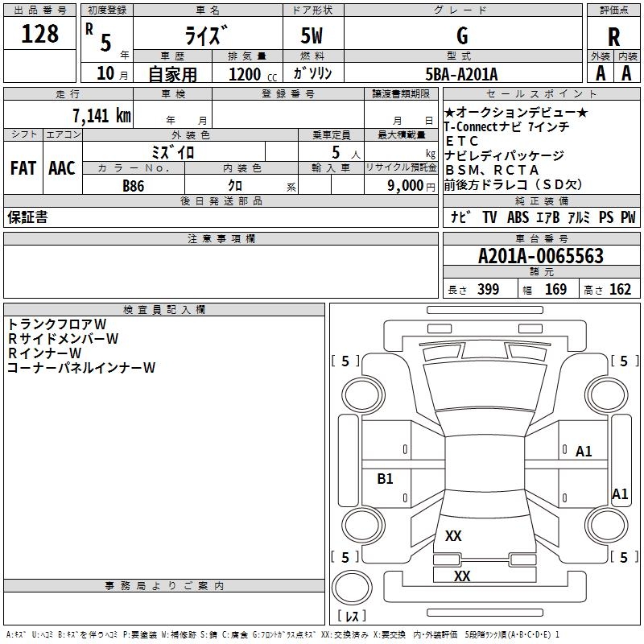Select rear-right tire icon on diagram

pyautogui.click(x=607, y=526)
